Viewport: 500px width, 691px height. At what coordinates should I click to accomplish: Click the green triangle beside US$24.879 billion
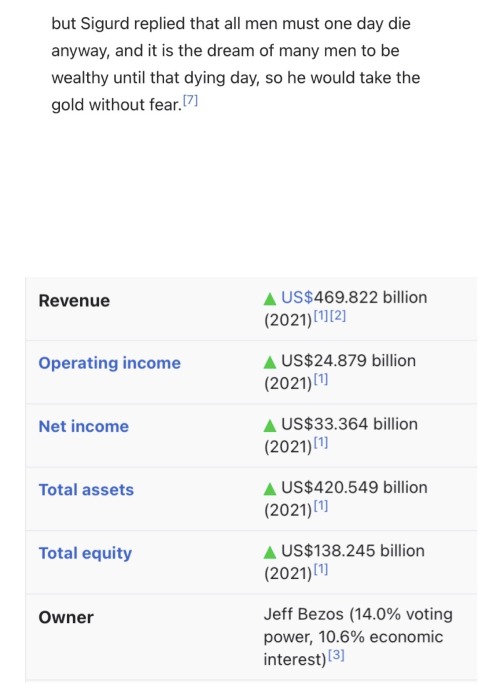pos(270,362)
